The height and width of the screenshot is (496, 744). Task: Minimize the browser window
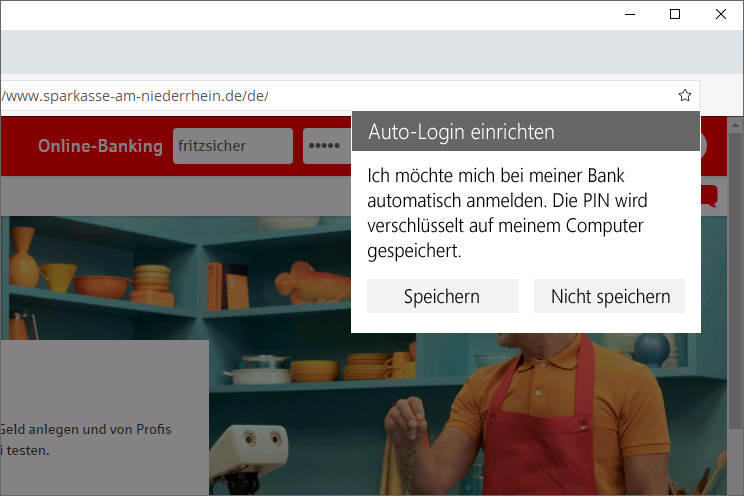[x=630, y=14]
